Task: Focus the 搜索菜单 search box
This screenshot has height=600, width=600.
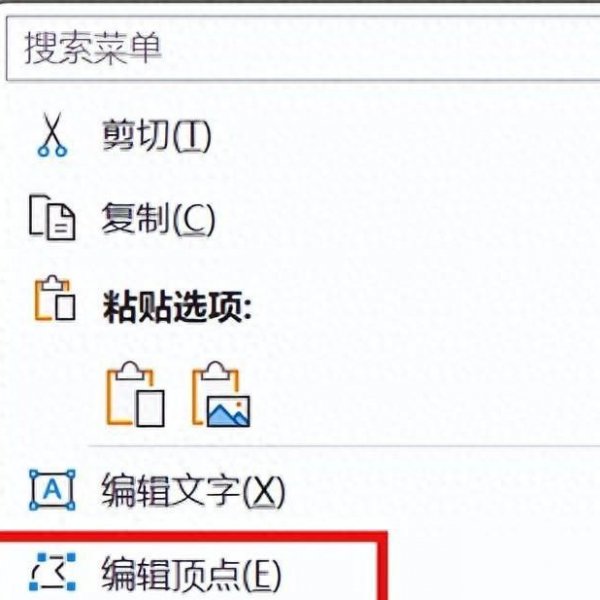Action: coord(303,49)
